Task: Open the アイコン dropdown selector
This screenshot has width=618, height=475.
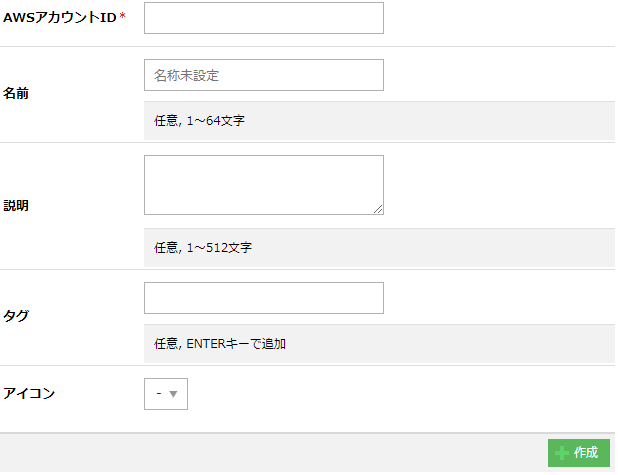Action: pos(166,394)
